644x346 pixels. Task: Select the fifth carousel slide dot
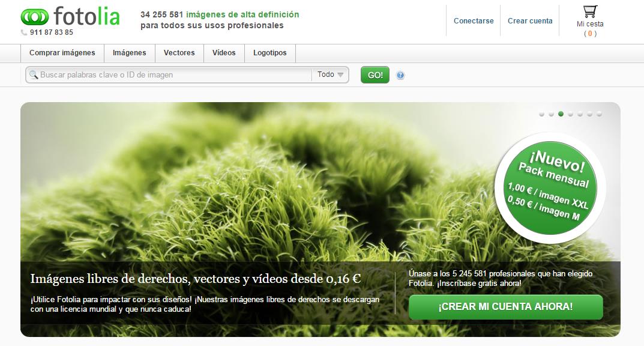[580, 114]
